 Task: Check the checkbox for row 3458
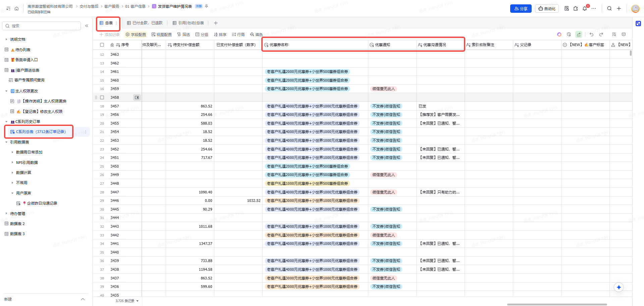point(102,97)
